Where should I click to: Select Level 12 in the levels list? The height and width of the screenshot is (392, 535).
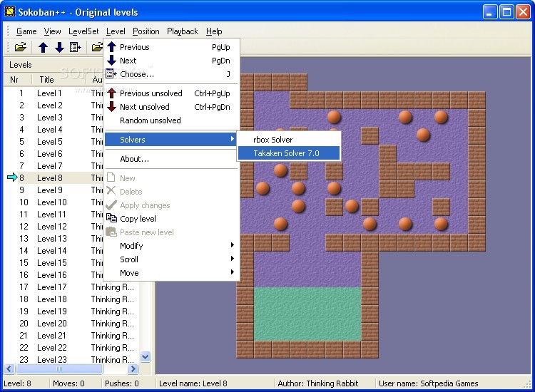click(x=53, y=227)
